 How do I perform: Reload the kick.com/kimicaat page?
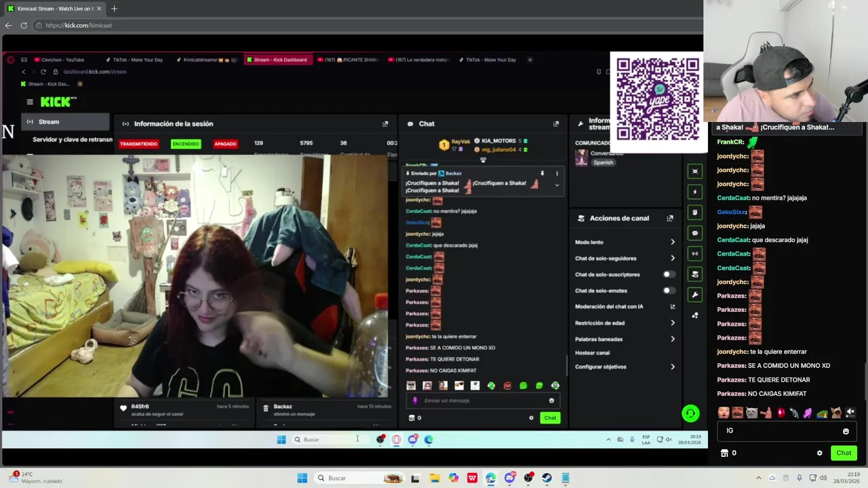point(24,25)
